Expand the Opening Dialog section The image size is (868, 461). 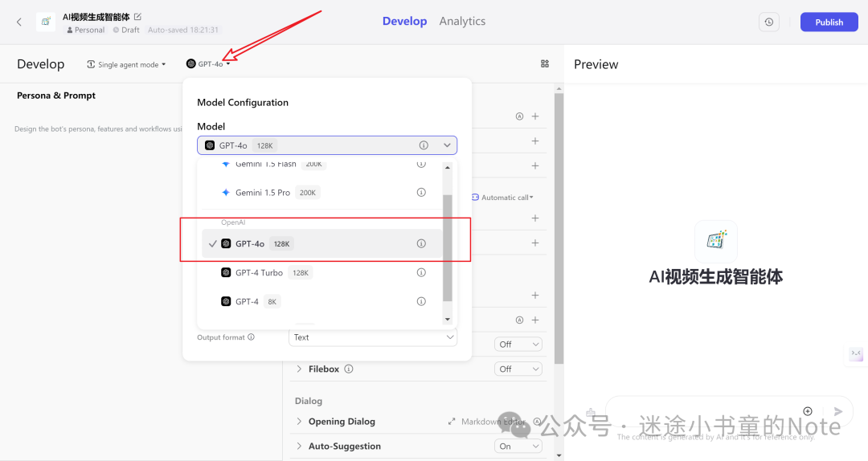(299, 422)
